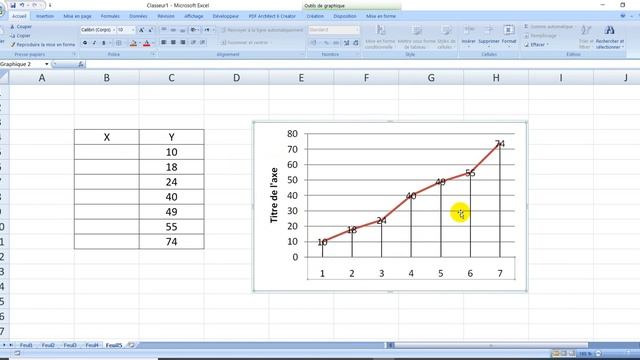Switch to the Disposition chart tab
This screenshot has width=640, height=360.
click(344, 16)
